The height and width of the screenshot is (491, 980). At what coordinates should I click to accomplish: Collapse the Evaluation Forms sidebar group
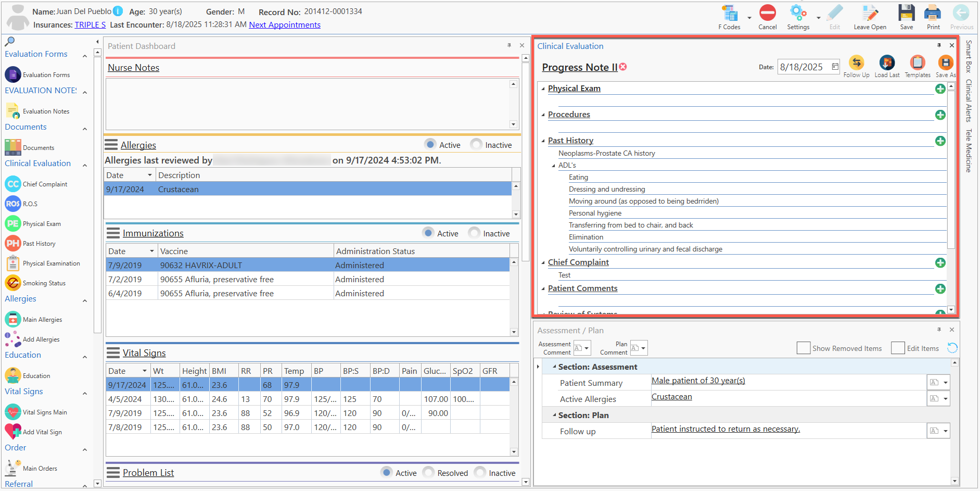85,55
